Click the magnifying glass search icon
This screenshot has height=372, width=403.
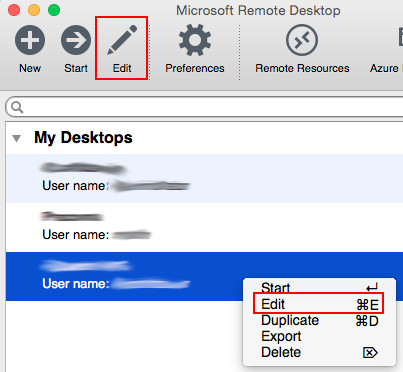(x=17, y=107)
